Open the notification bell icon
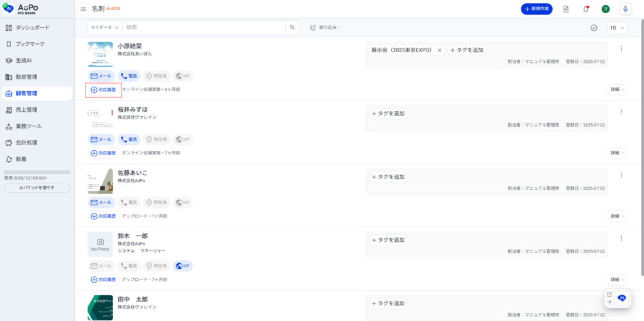The height and width of the screenshot is (321, 644). [586, 9]
